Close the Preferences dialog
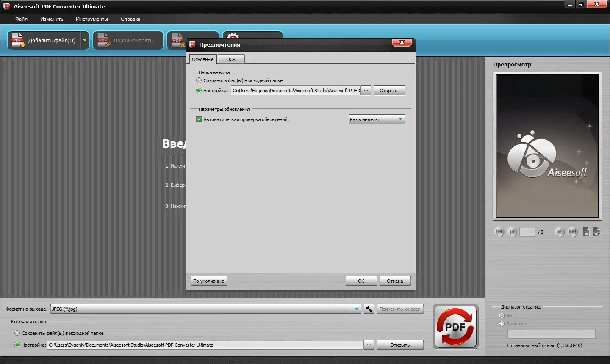The width and height of the screenshot is (610, 364). point(402,42)
